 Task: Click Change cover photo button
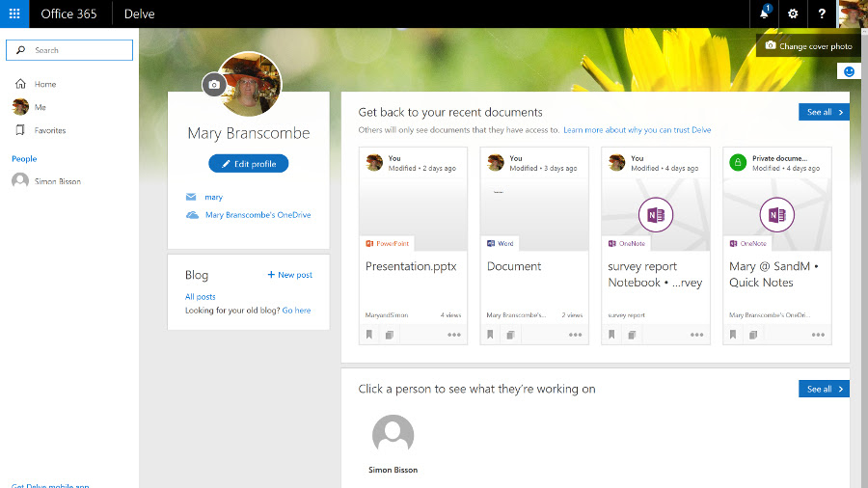[808, 46]
